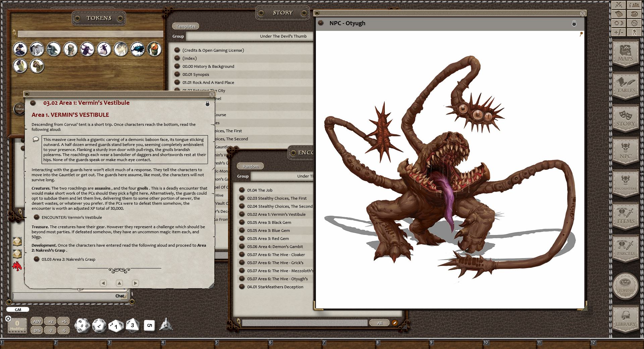The height and width of the screenshot is (349, 644).
Task: Click inside the chat input field
Action: tap(67, 296)
